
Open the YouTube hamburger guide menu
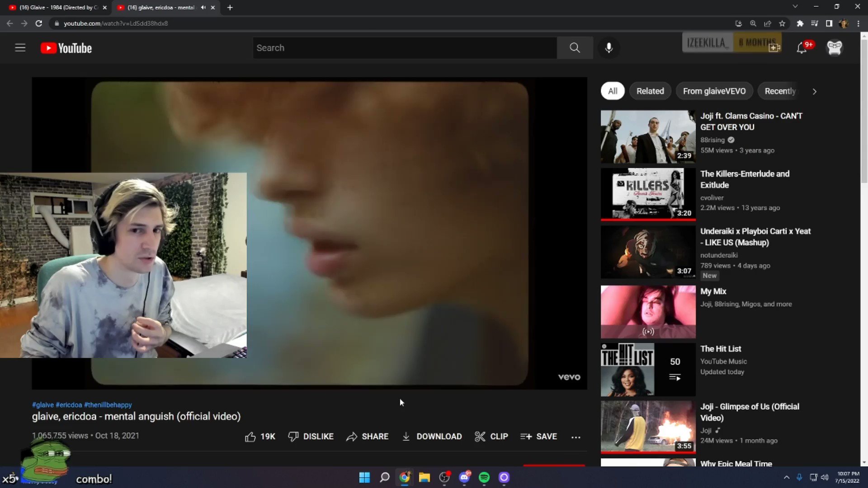point(20,48)
